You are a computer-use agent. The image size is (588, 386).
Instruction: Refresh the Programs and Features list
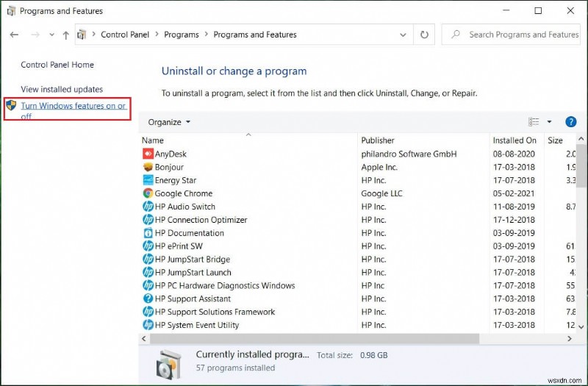tap(424, 35)
